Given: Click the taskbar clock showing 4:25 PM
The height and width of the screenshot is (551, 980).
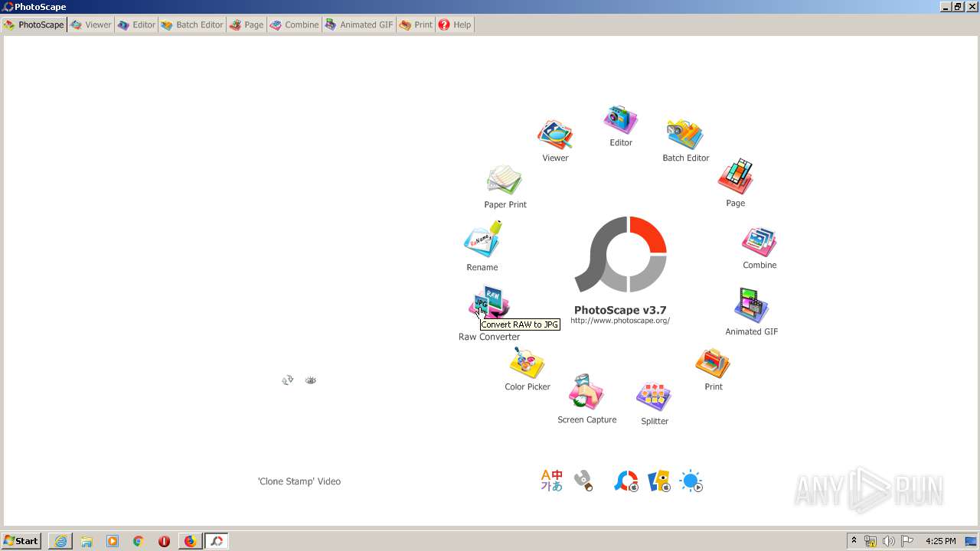Looking at the screenshot, I should coord(941,541).
